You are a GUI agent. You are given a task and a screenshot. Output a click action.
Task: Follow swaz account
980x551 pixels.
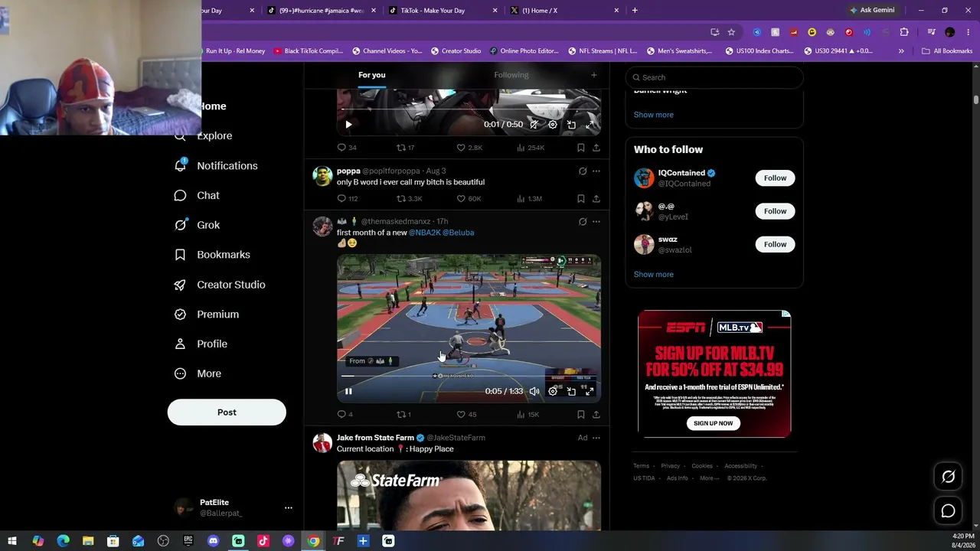click(775, 244)
